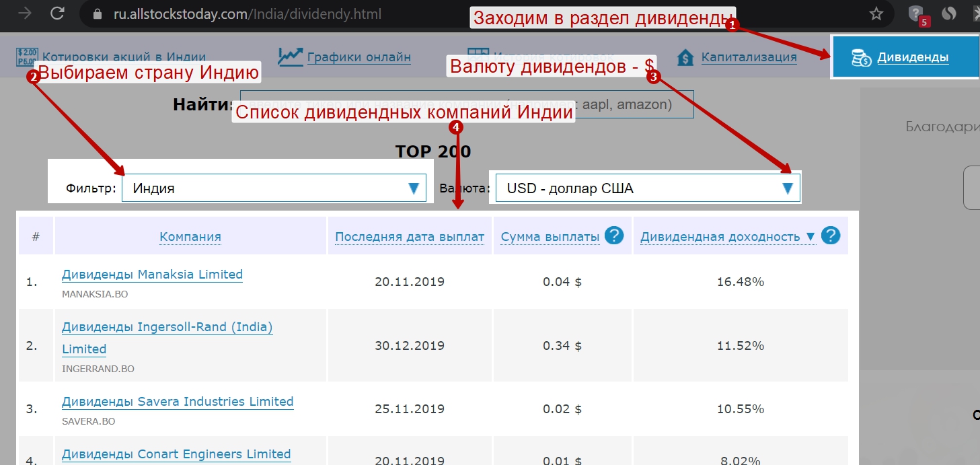Click the site lock icon in address bar

pos(98,13)
